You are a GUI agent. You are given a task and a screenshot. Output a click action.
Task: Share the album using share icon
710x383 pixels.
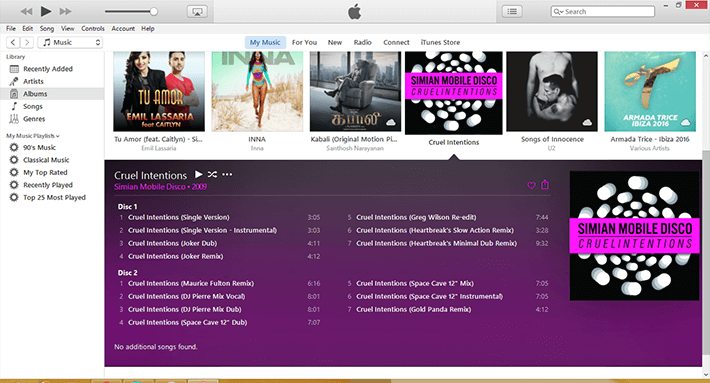(545, 184)
